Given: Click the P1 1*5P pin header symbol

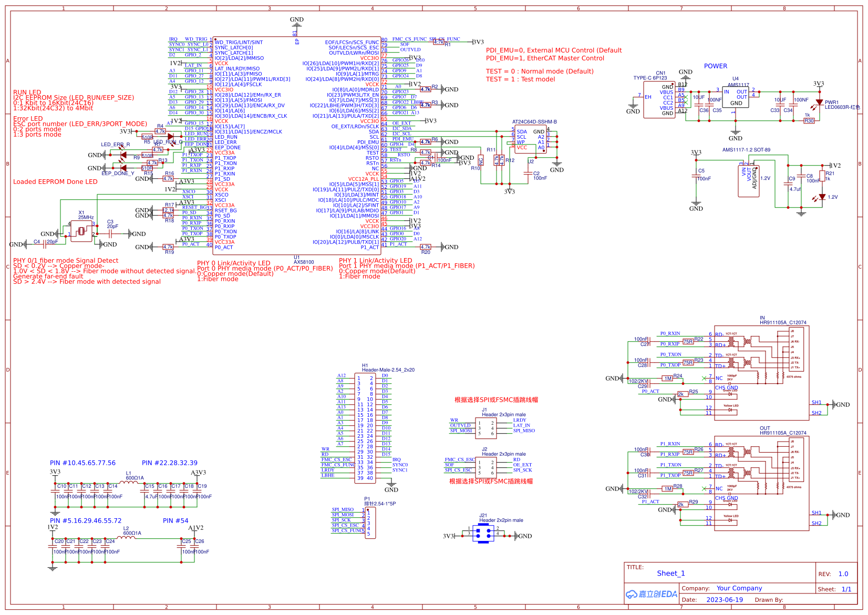Looking at the screenshot, I should (x=370, y=522).
